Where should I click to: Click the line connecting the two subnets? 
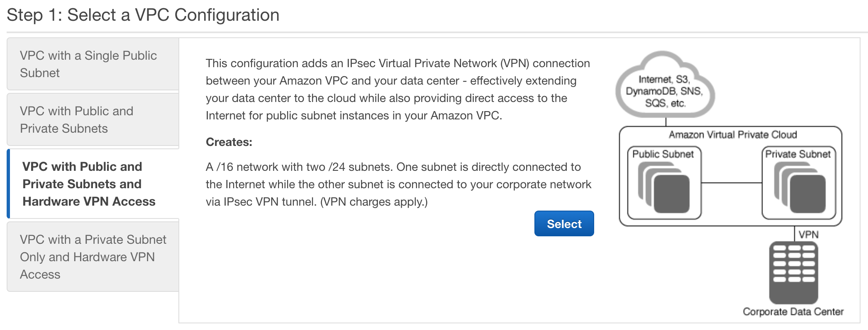pyautogui.click(x=731, y=183)
